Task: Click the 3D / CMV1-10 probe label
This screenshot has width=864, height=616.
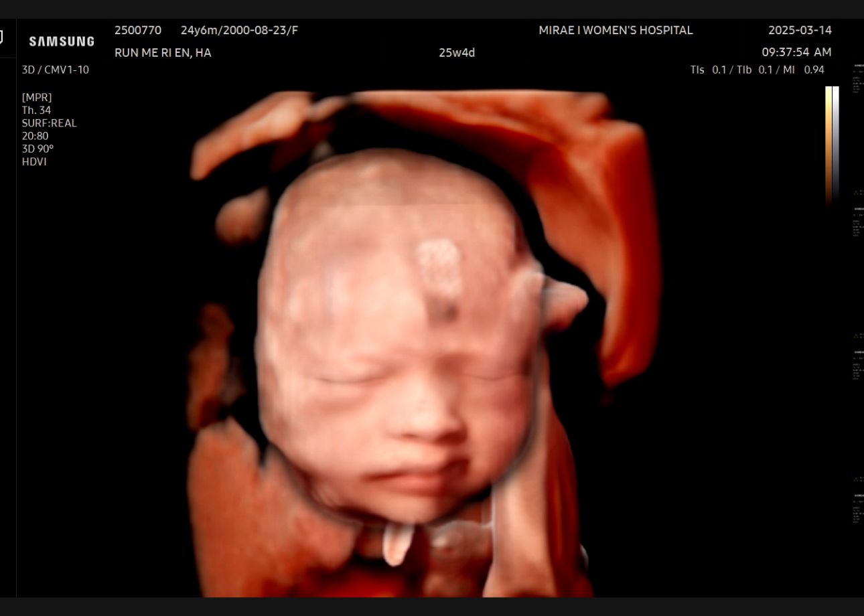Action: (55, 70)
